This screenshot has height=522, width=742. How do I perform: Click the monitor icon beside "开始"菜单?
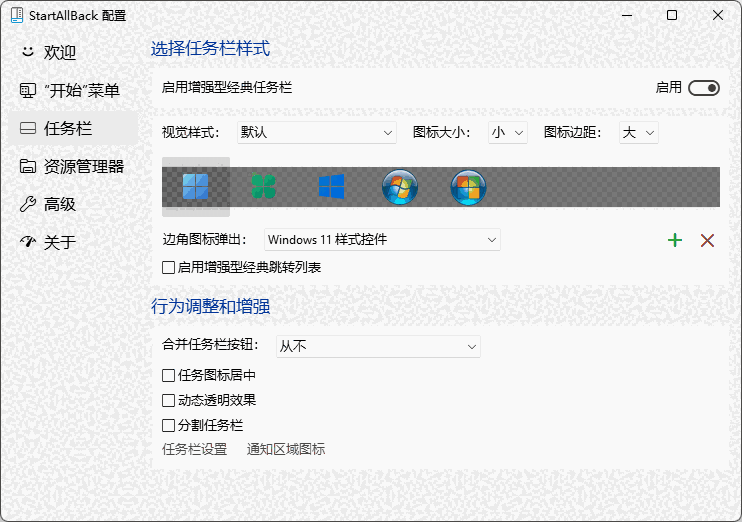pos(28,90)
